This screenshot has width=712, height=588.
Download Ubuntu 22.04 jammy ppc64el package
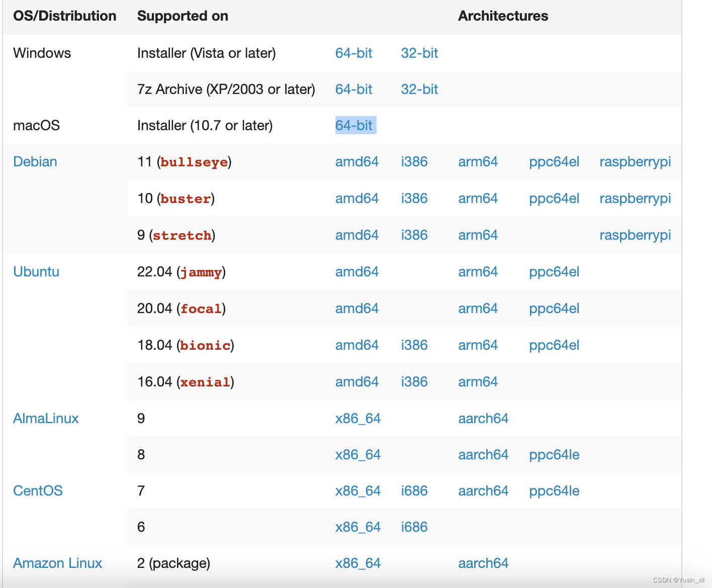pos(554,272)
